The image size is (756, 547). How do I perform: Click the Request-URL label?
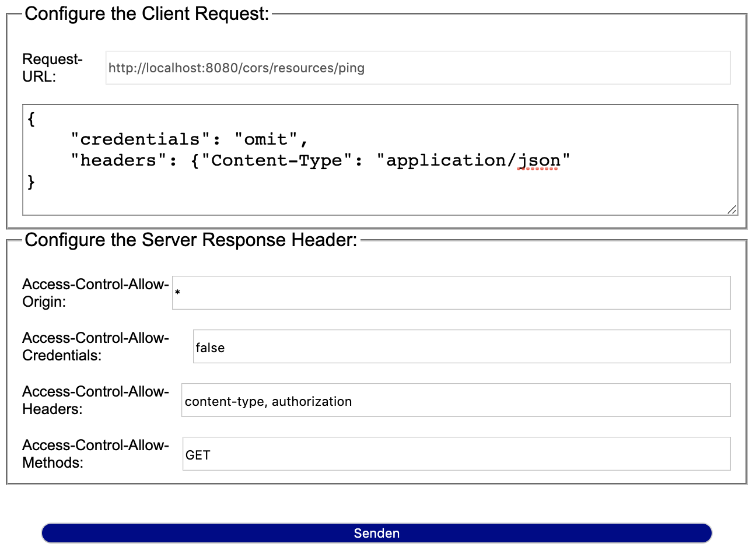tap(52, 68)
